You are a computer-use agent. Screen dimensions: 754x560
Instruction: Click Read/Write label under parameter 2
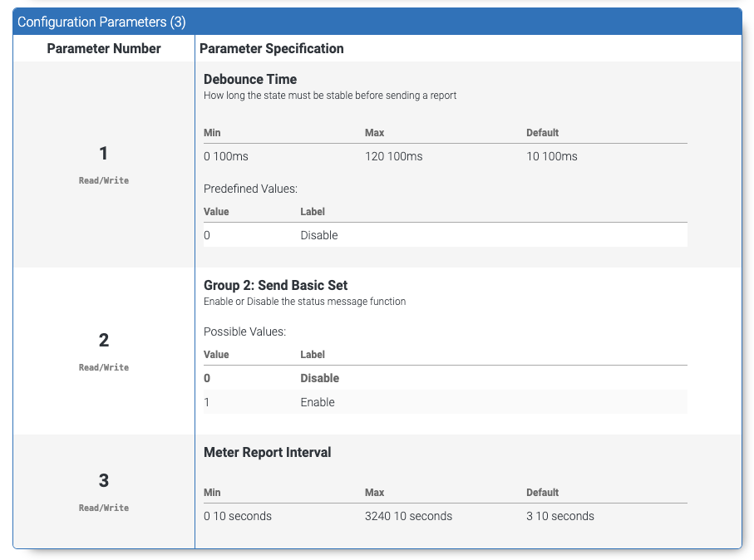[x=104, y=367]
